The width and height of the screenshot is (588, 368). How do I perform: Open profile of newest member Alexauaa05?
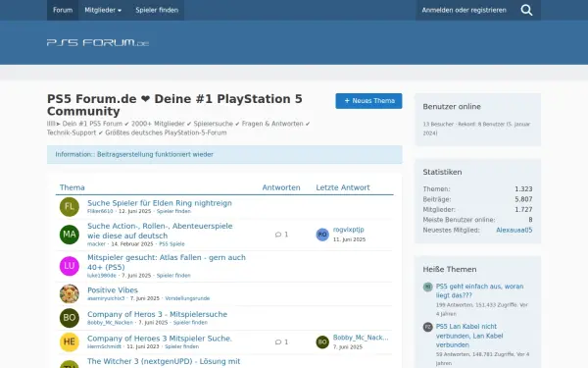514,231
